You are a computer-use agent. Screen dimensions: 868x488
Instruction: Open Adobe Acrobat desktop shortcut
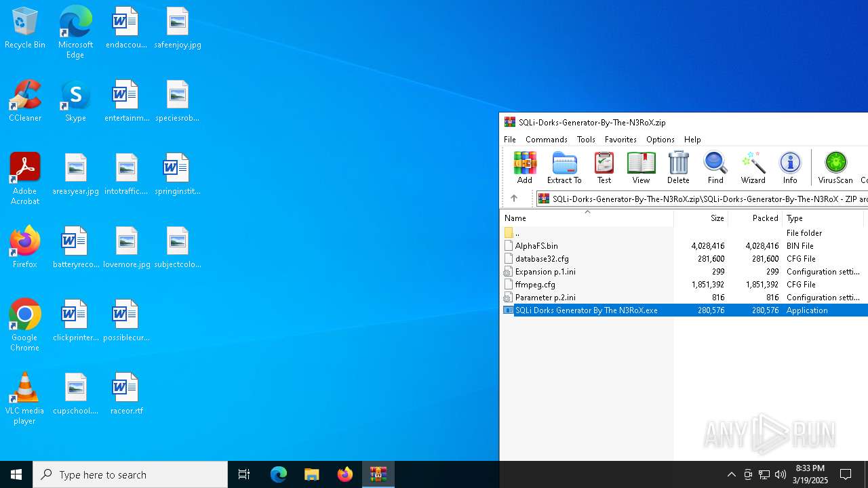(25, 179)
